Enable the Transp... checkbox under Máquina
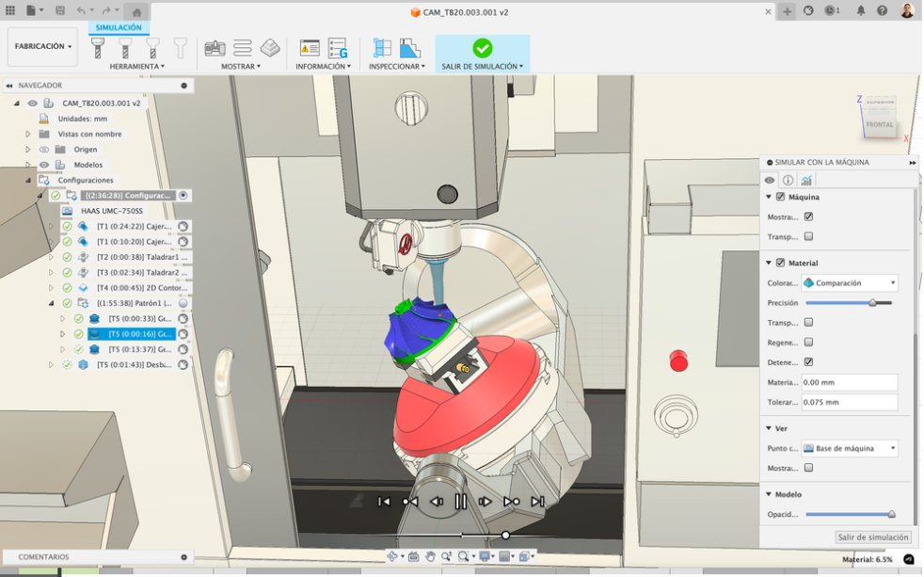This screenshot has height=577, width=924. pyautogui.click(x=808, y=236)
